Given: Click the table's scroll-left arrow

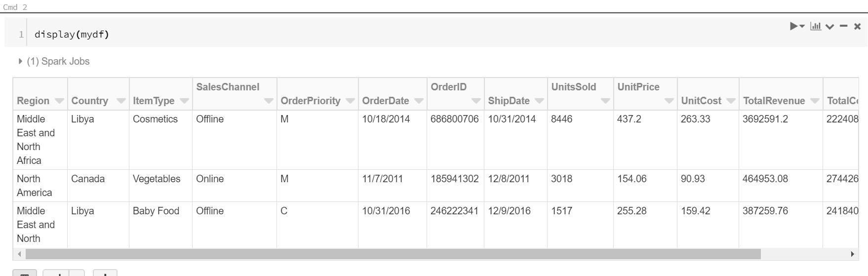Looking at the screenshot, I should click(x=19, y=254).
